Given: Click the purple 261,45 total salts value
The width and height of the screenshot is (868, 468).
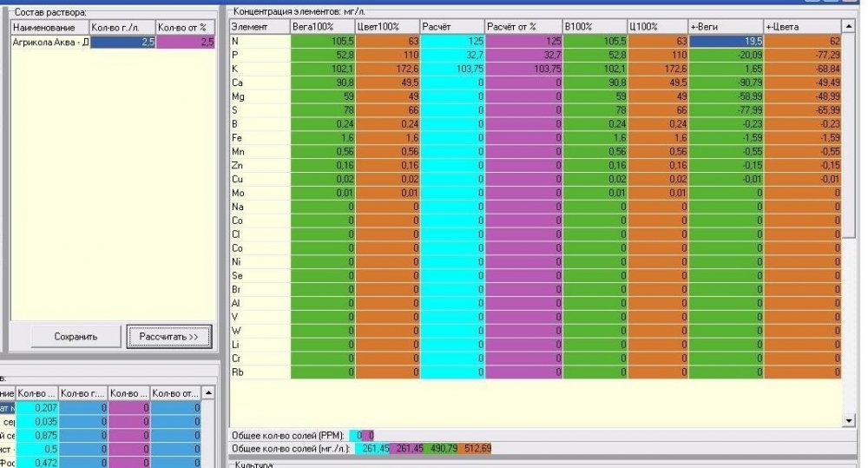Looking at the screenshot, I should click(x=406, y=448).
